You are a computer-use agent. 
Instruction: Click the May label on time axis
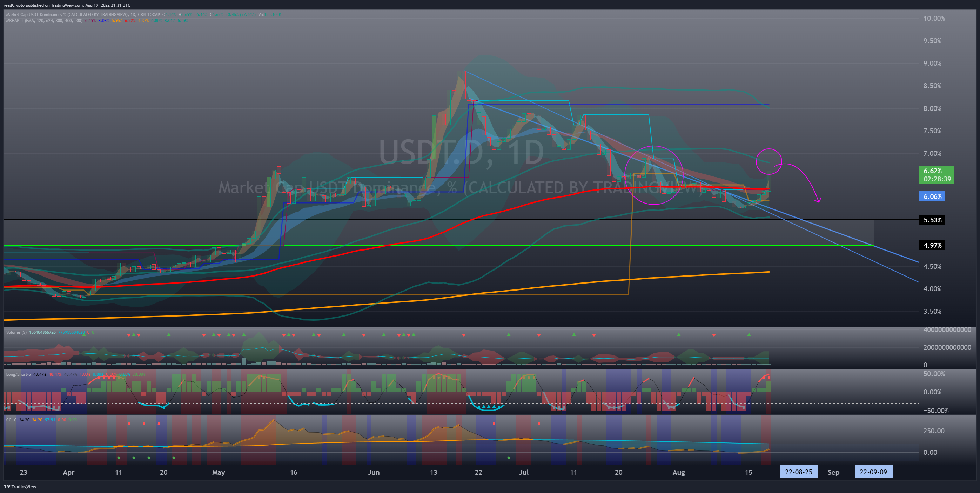click(x=219, y=472)
